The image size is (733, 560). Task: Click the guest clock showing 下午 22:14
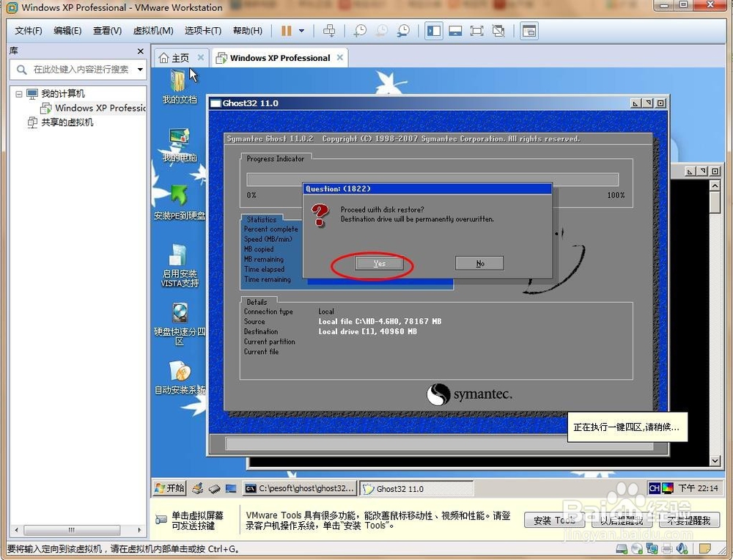(x=698, y=488)
